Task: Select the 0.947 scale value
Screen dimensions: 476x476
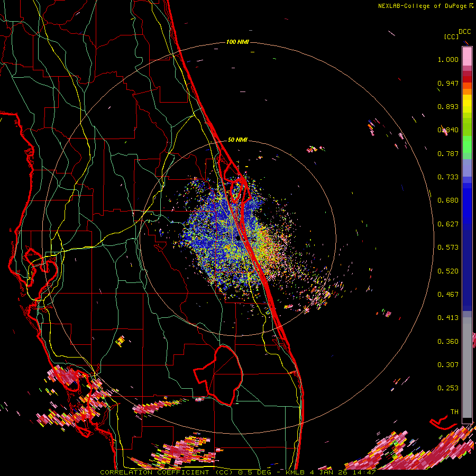Action: (x=448, y=83)
